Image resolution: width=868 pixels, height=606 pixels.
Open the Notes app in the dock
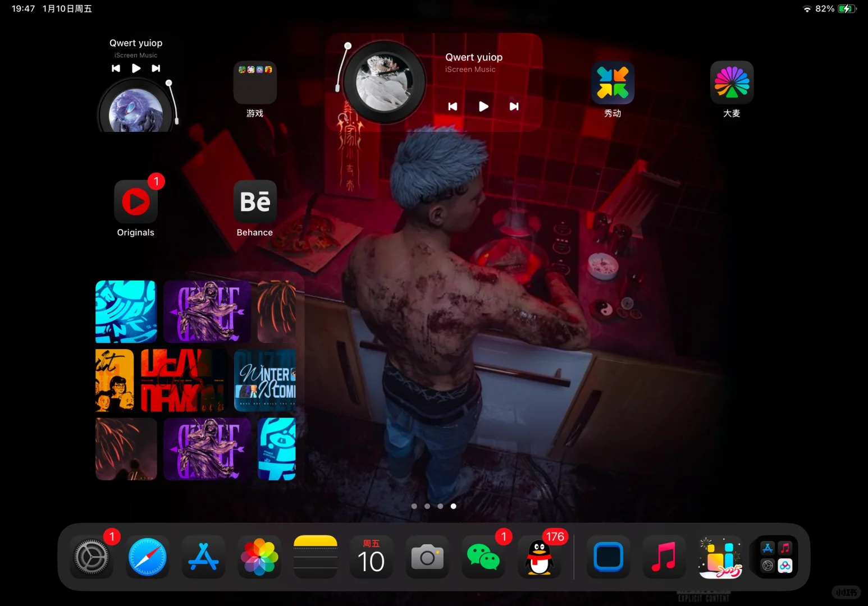coord(316,557)
